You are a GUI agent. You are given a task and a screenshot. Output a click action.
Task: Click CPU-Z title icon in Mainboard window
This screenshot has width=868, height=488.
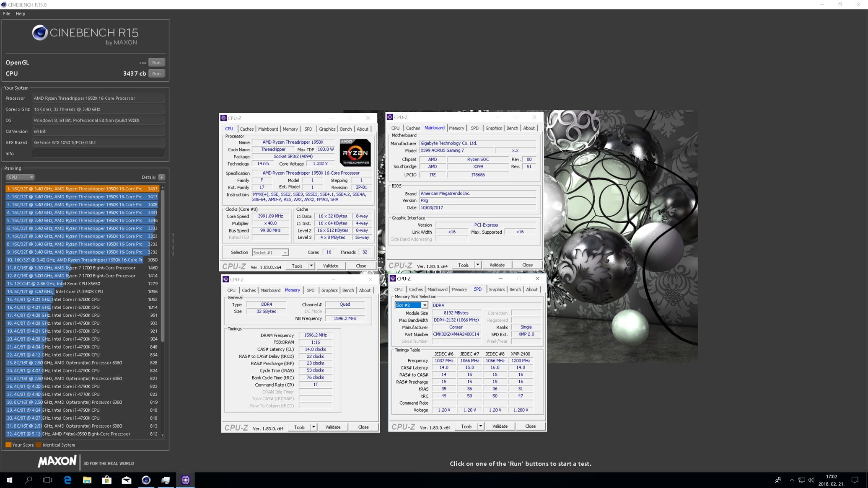(390, 117)
